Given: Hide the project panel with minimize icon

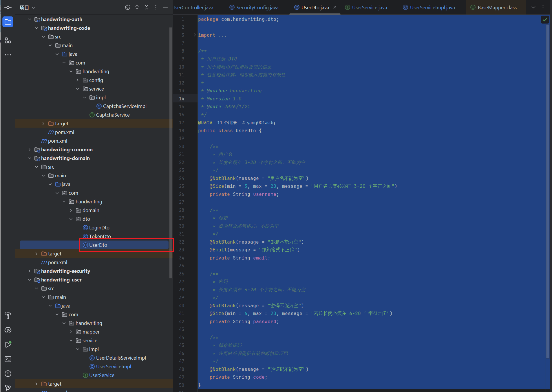Looking at the screenshot, I should (x=165, y=8).
